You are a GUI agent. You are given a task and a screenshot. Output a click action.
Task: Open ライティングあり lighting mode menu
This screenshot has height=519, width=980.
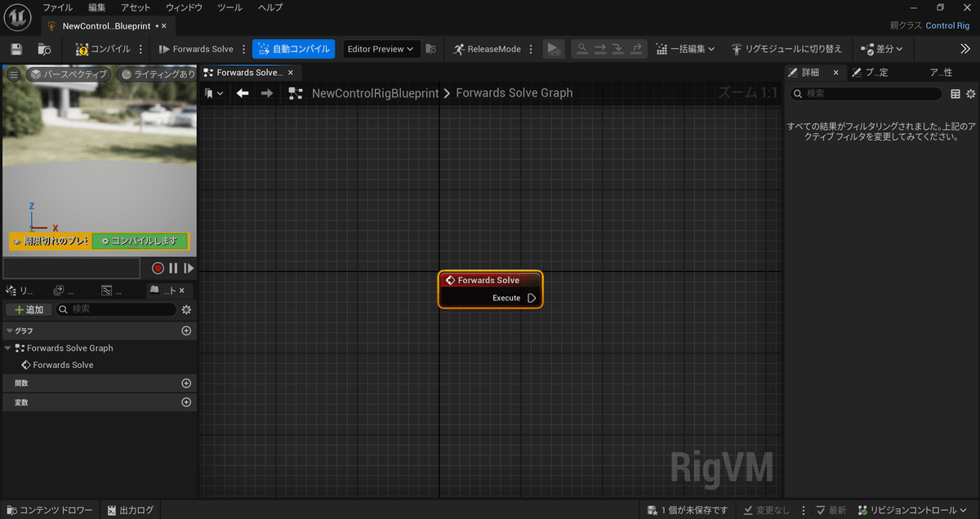(158, 74)
